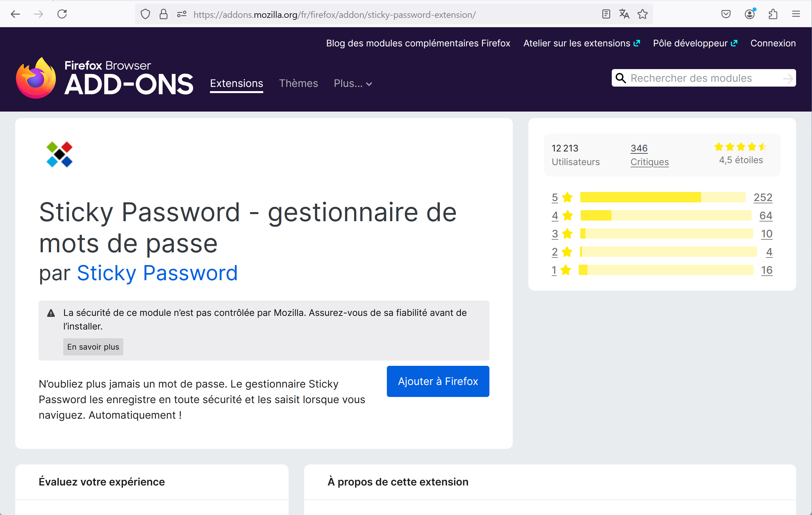The height and width of the screenshot is (515, 812).
Task: Click the 1-star rating progress bar
Action: (666, 270)
